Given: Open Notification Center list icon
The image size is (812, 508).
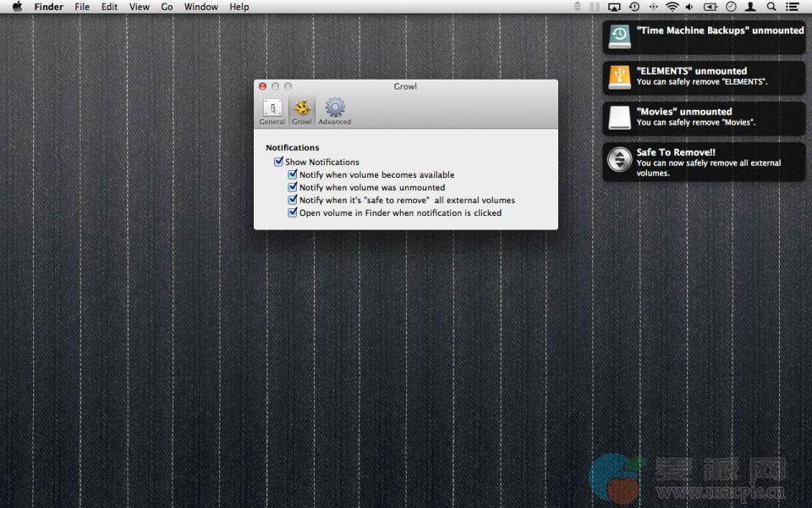Looking at the screenshot, I should pyautogui.click(x=793, y=7).
